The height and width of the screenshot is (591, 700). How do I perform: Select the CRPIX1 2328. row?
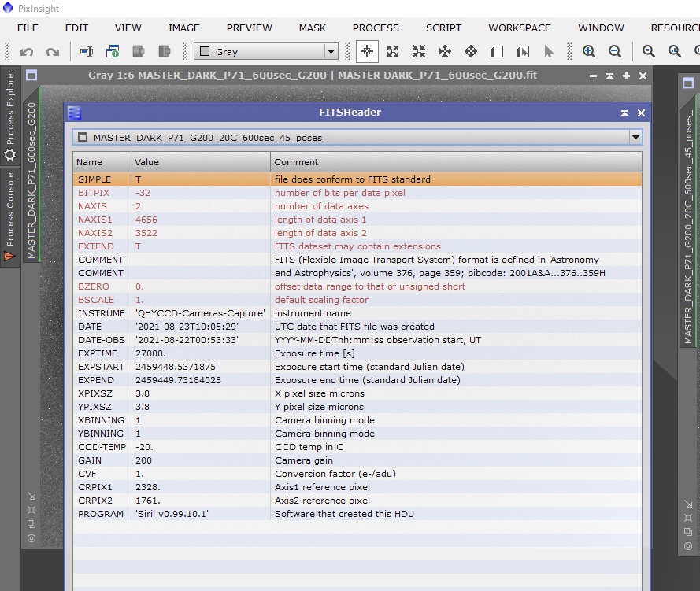point(357,487)
